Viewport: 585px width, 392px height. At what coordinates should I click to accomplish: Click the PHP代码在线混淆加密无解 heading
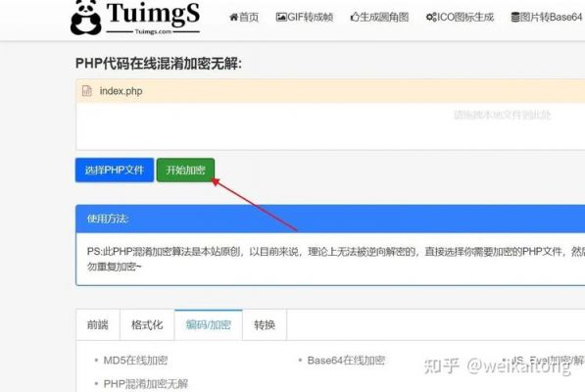pyautogui.click(x=159, y=64)
